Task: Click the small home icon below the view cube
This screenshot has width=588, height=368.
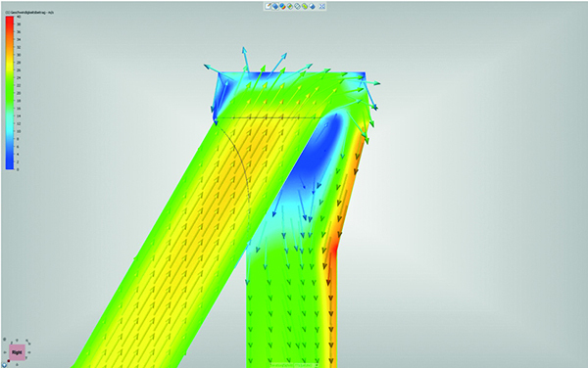Action: [4, 365]
